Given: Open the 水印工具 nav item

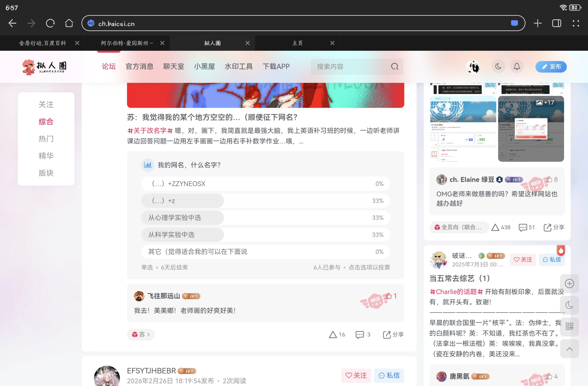Looking at the screenshot, I should pyautogui.click(x=239, y=67).
